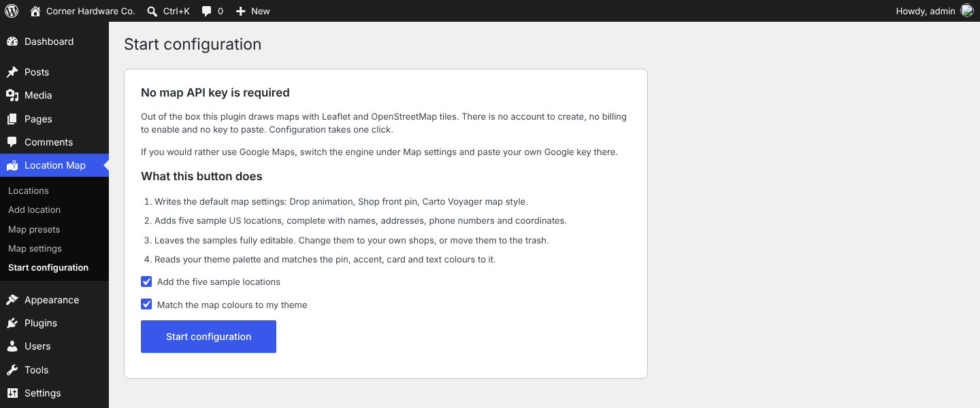This screenshot has height=408, width=980.
Task: Click the Posts pushpin icon
Action: pos(12,72)
